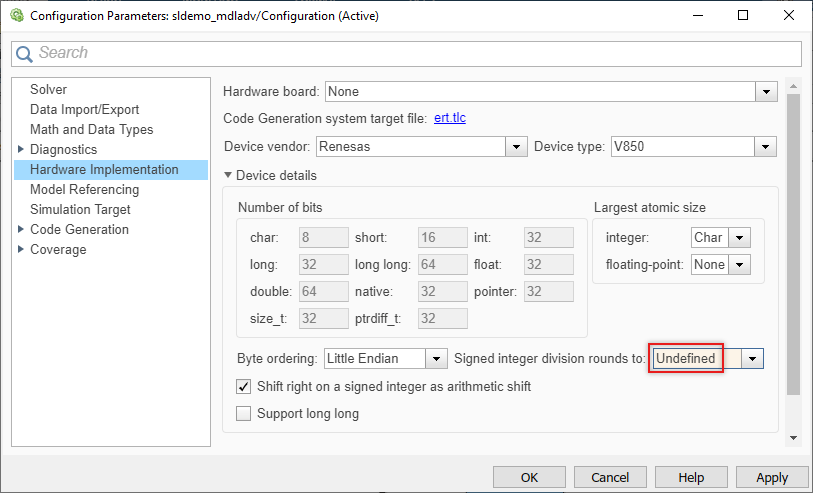
Task: Open Byte ordering dropdown
Action: coord(436,358)
